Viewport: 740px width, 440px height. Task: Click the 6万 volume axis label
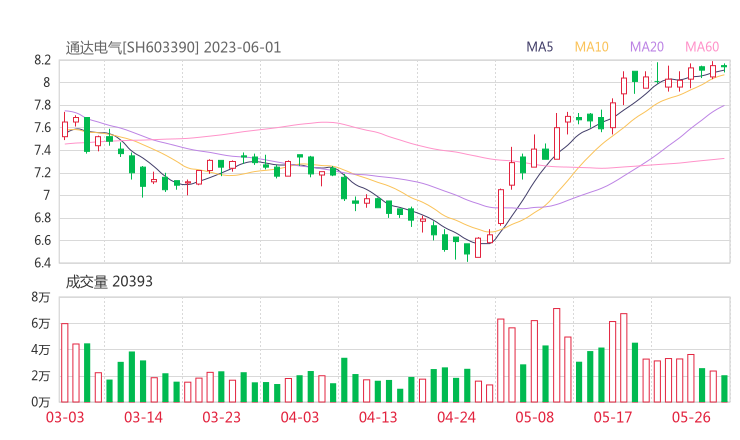[x=41, y=323]
